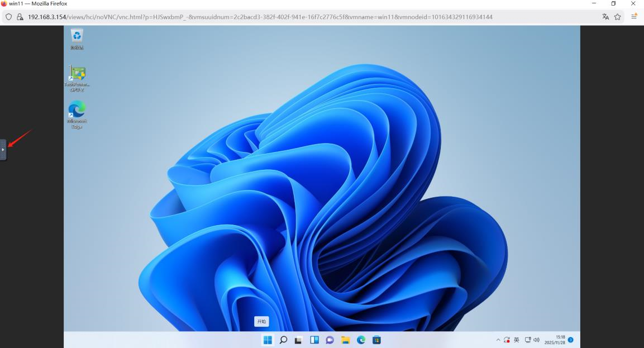Expand the noVNC side control panel handle
Screen dimensions: 644x348
point(3,150)
